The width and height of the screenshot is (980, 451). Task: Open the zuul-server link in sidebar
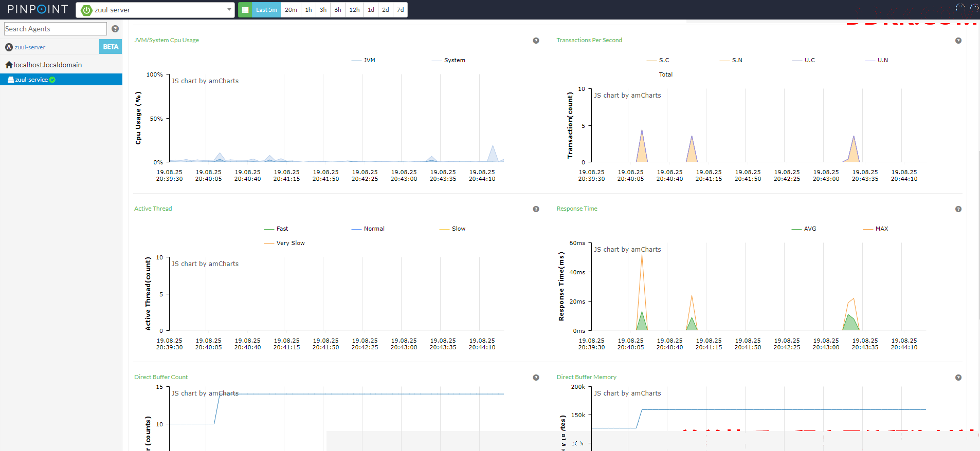tap(30, 47)
